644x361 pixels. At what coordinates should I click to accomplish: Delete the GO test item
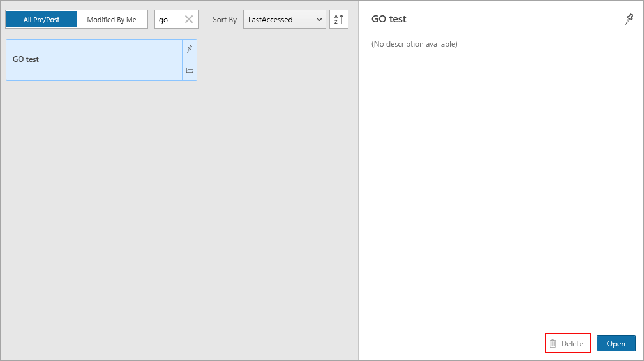pos(567,343)
